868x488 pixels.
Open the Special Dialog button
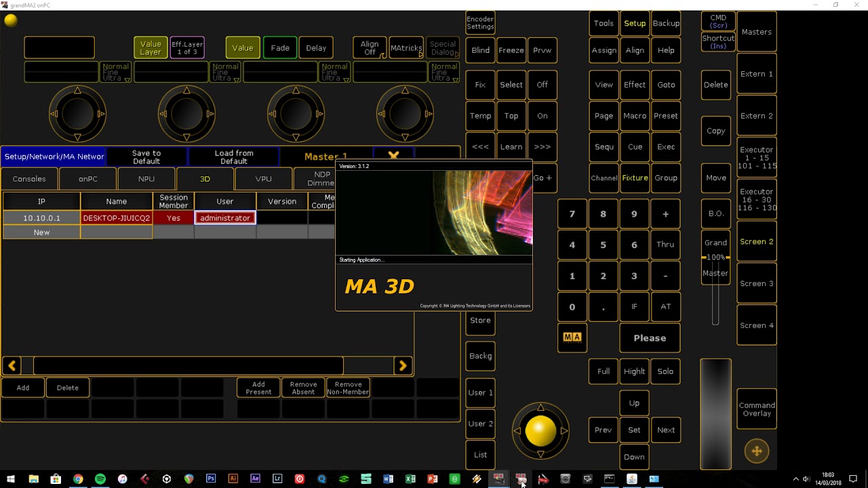click(443, 48)
